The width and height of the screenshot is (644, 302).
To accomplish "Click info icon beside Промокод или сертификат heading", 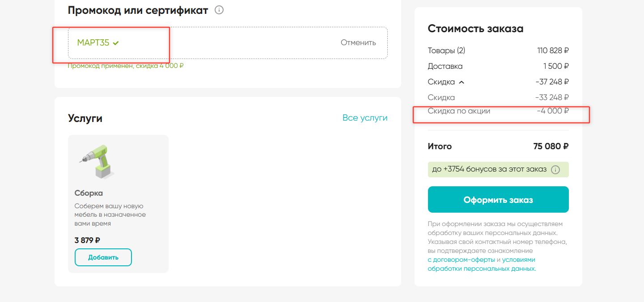I will pos(219,10).
